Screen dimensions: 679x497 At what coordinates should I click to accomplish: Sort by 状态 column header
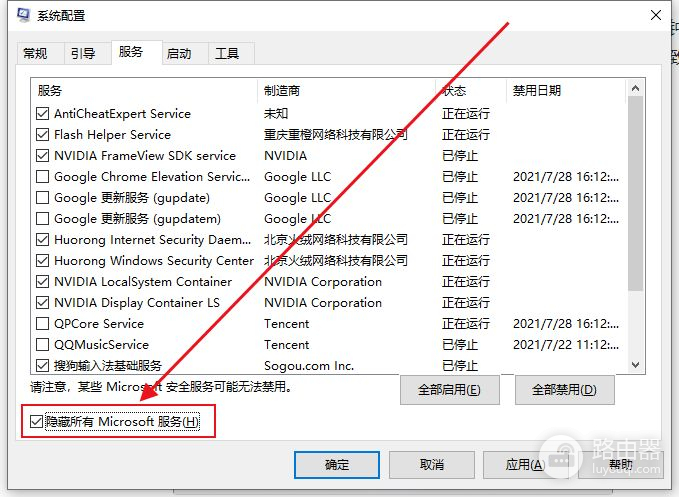pos(471,91)
